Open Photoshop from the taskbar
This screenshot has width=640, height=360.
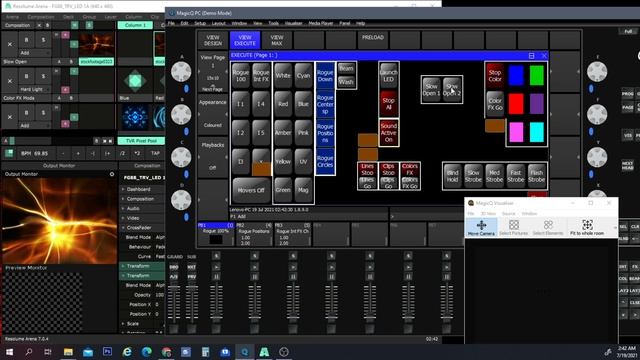pyautogui.click(x=107, y=351)
